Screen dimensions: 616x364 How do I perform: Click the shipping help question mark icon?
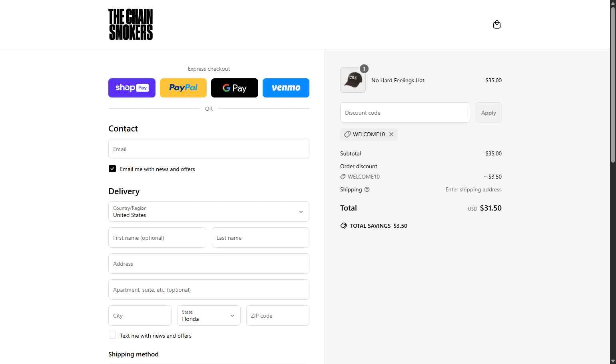tap(367, 189)
